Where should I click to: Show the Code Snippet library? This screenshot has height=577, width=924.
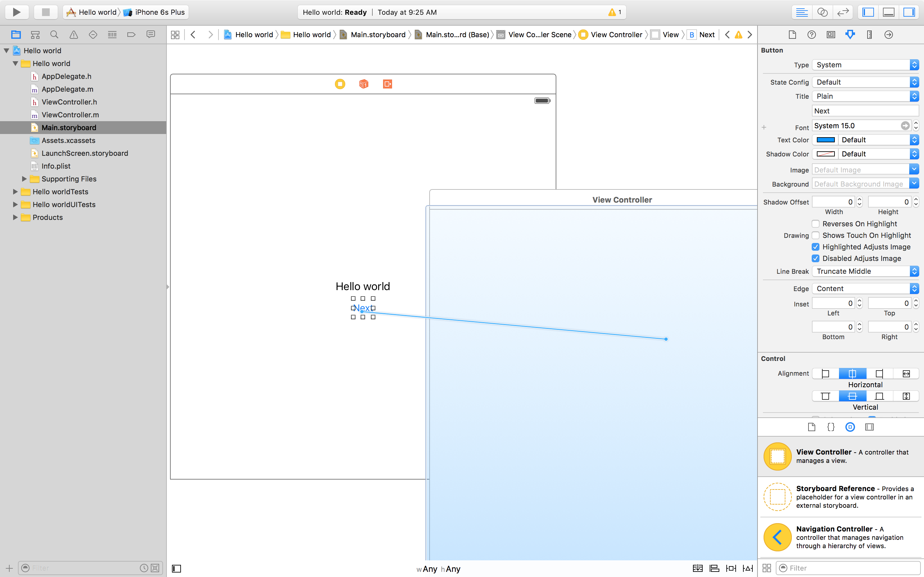pos(831,427)
